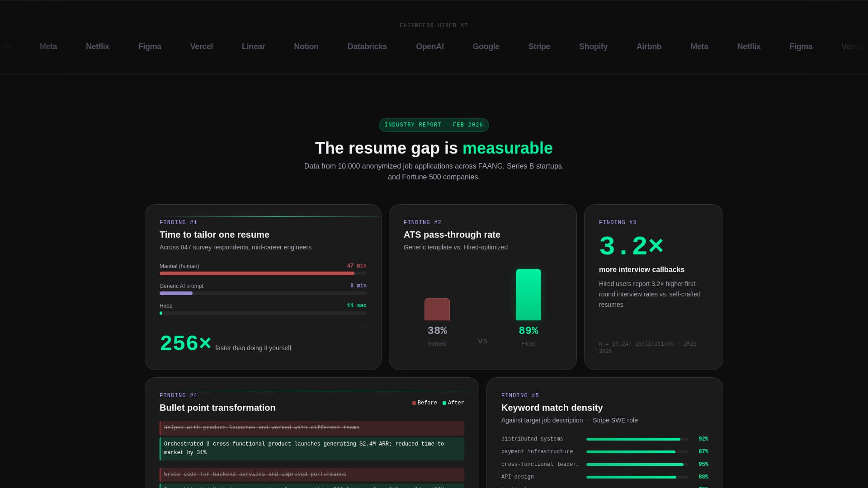The width and height of the screenshot is (868, 488).
Task: Click the OpenAI company name
Action: point(429,47)
